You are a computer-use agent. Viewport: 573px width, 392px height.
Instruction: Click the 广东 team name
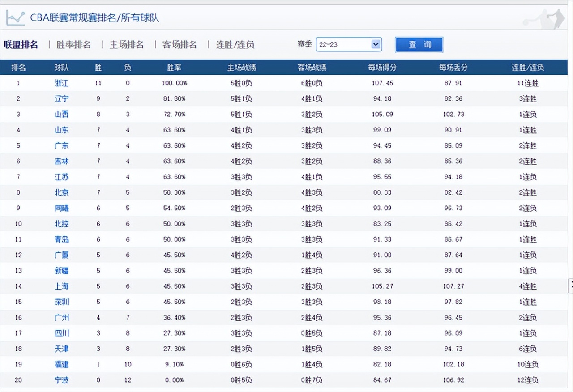click(61, 146)
